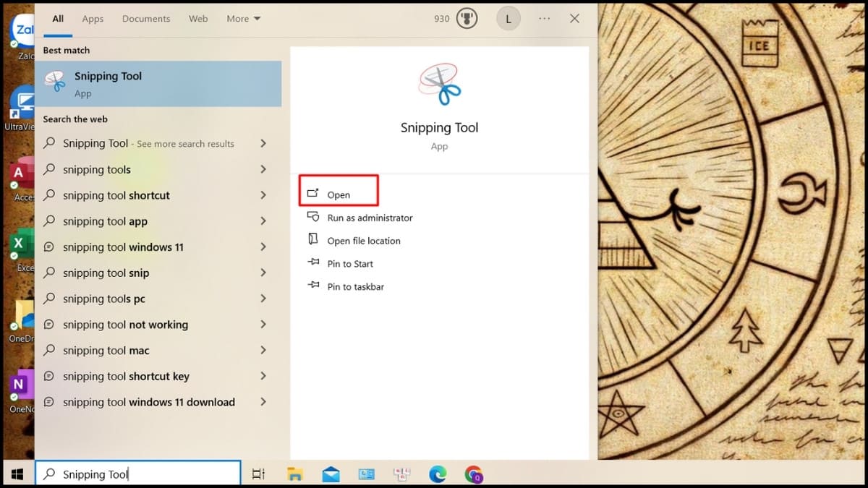The width and height of the screenshot is (868, 488).
Task: Click the Open action's window icon
Action: (x=313, y=194)
